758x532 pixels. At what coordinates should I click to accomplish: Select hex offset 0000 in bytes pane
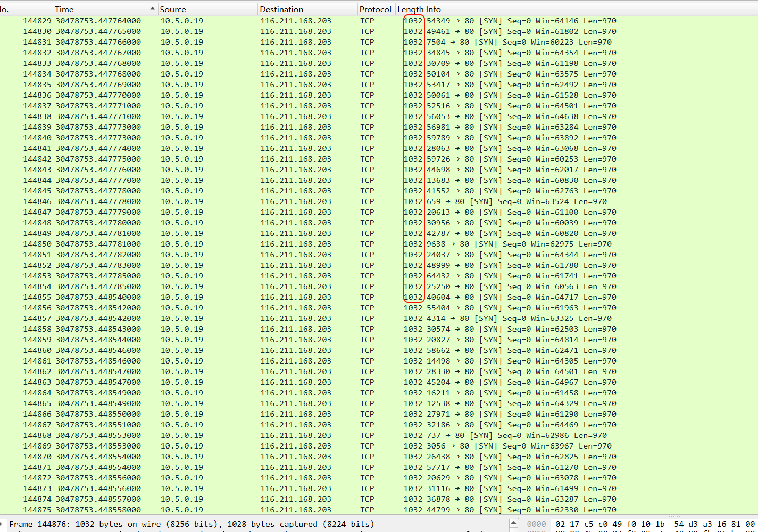click(536, 524)
